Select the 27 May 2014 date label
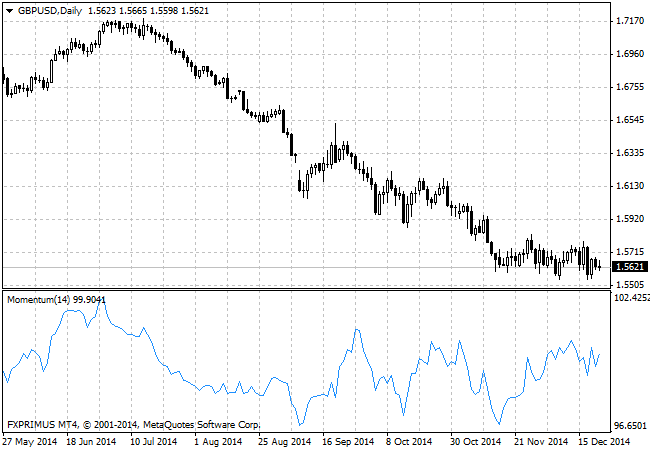The height and width of the screenshot is (450, 650). 30,441
